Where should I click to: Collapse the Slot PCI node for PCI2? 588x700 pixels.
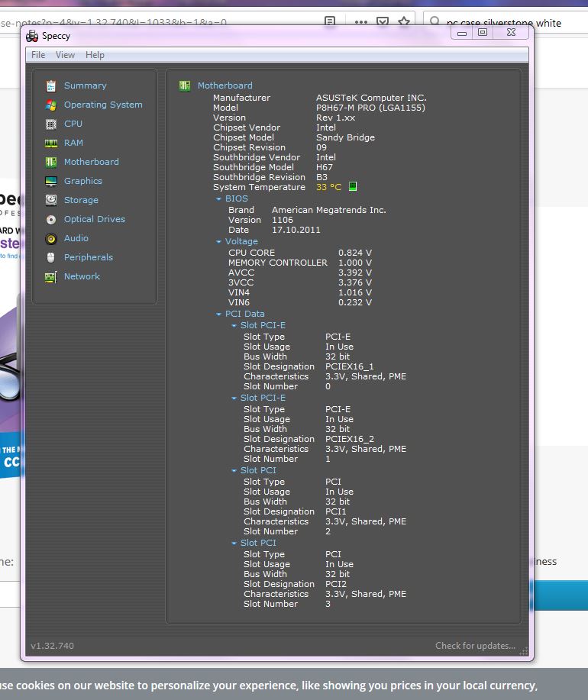(x=234, y=544)
